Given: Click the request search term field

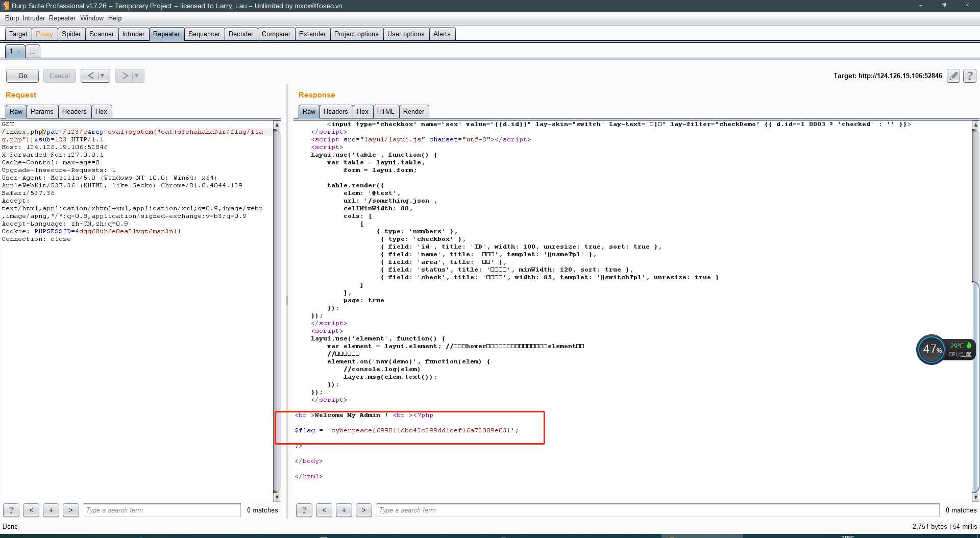Looking at the screenshot, I should coord(162,510).
